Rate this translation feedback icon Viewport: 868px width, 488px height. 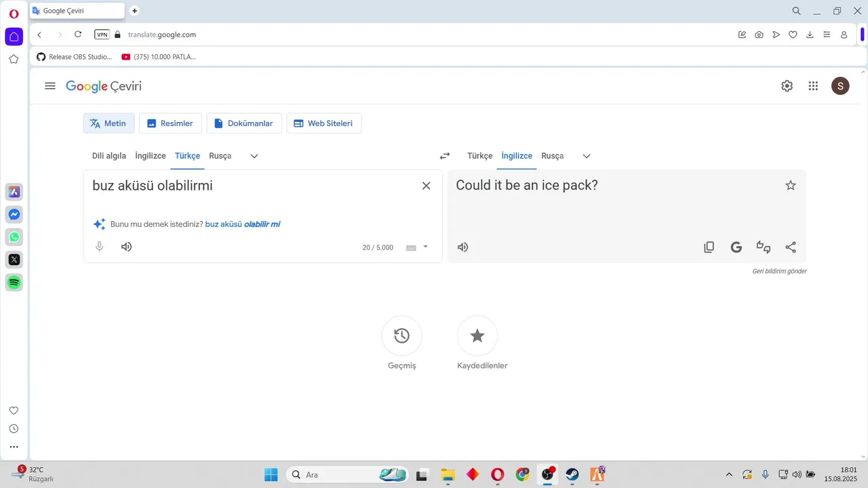click(764, 247)
